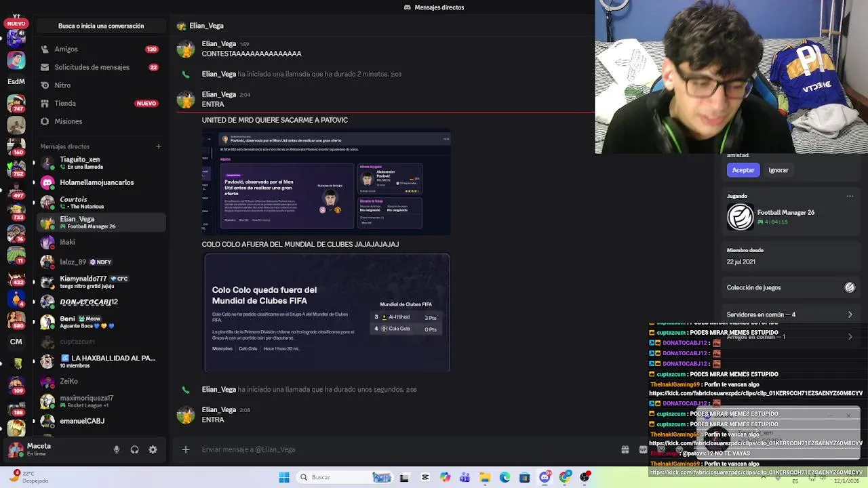Open the Colo Colo Mundial de Clubes image

[x=327, y=312]
